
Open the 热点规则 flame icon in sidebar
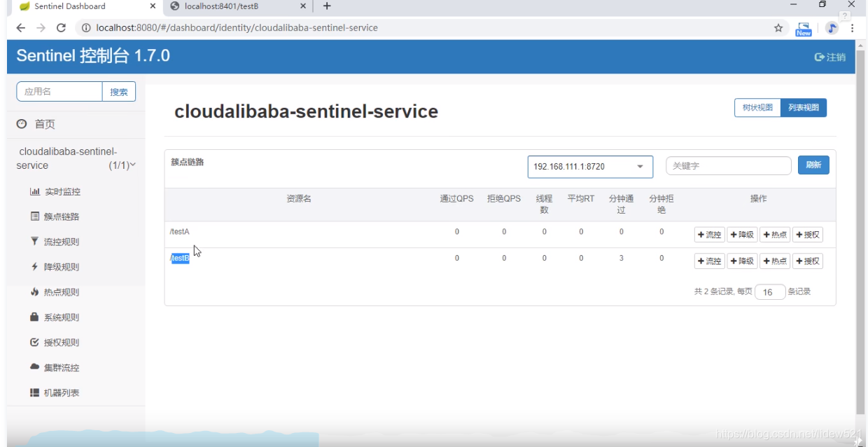tap(35, 292)
